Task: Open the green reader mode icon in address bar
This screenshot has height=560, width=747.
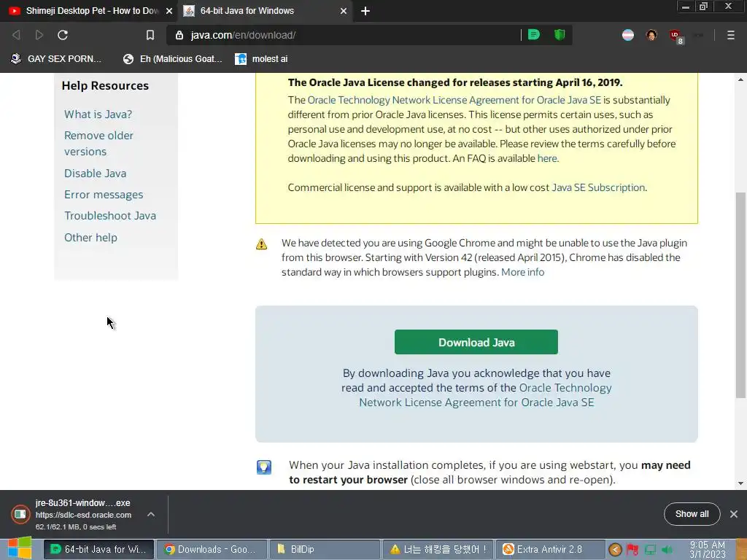Action: click(x=534, y=35)
